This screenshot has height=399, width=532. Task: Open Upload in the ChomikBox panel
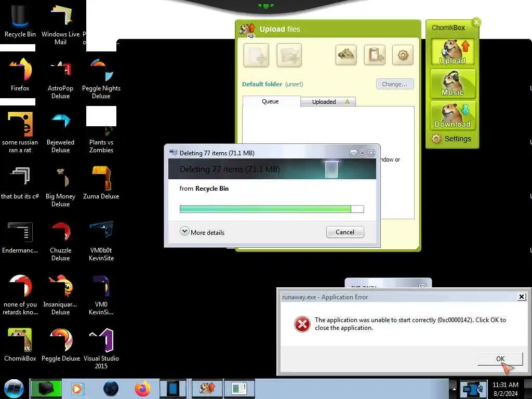(x=453, y=52)
